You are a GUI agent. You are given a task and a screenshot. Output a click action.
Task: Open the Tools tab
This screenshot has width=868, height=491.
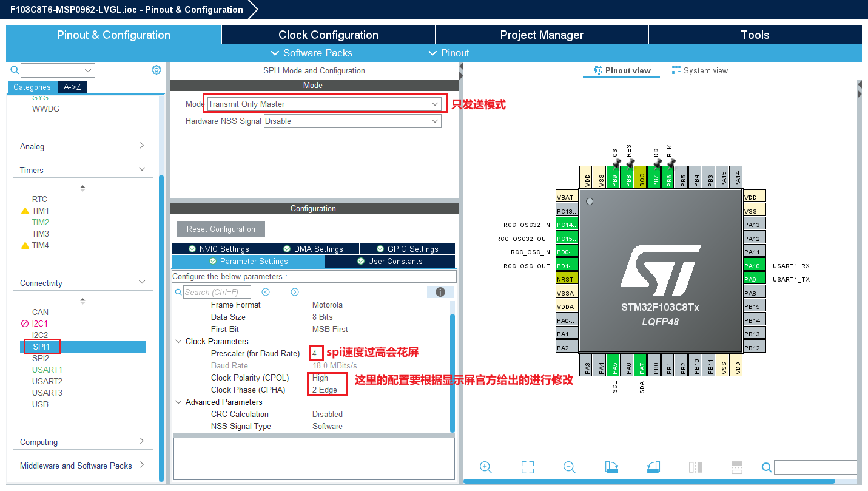click(755, 35)
